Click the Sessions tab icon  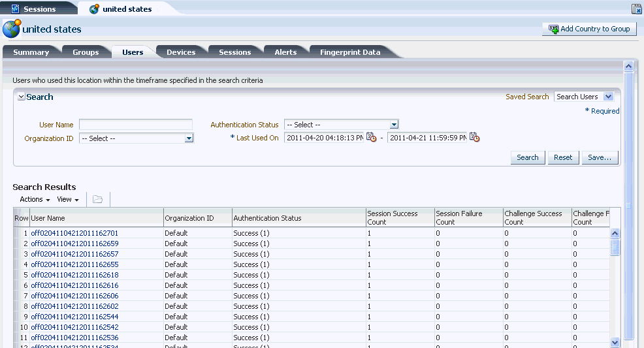point(15,8)
